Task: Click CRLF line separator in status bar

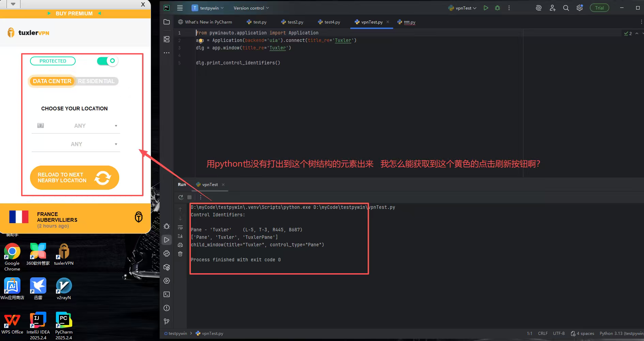Action: point(543,334)
